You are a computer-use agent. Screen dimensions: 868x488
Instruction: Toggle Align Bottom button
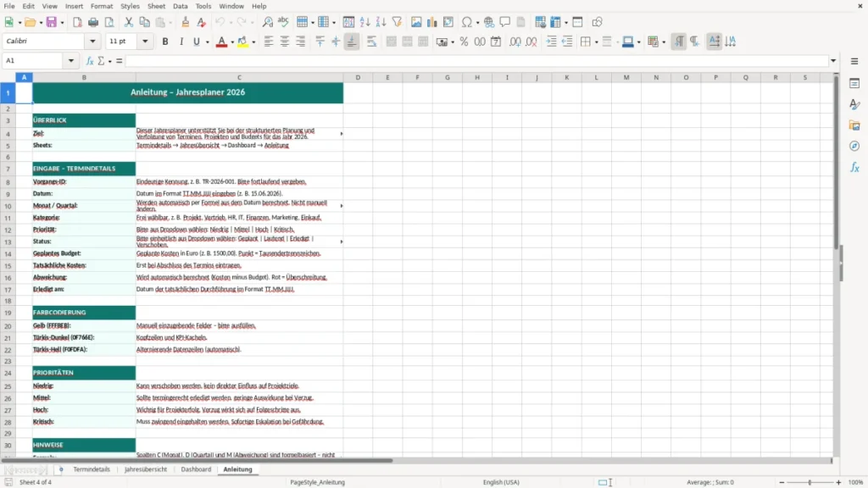point(352,42)
